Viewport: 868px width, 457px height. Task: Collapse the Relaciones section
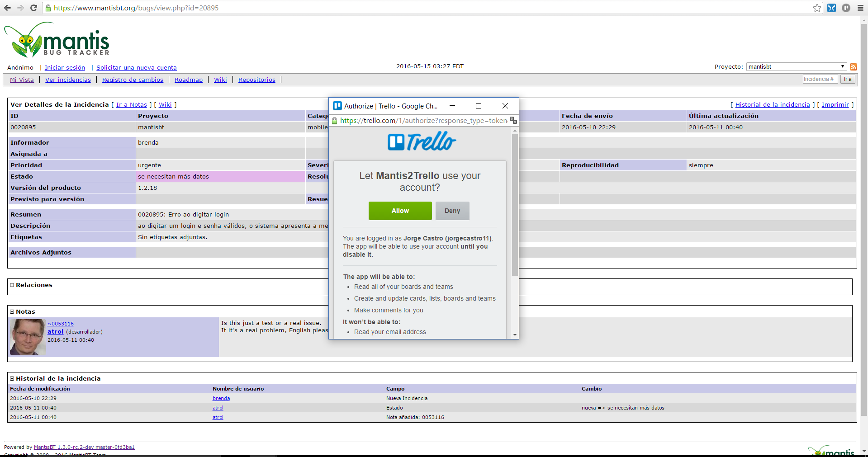click(x=12, y=285)
